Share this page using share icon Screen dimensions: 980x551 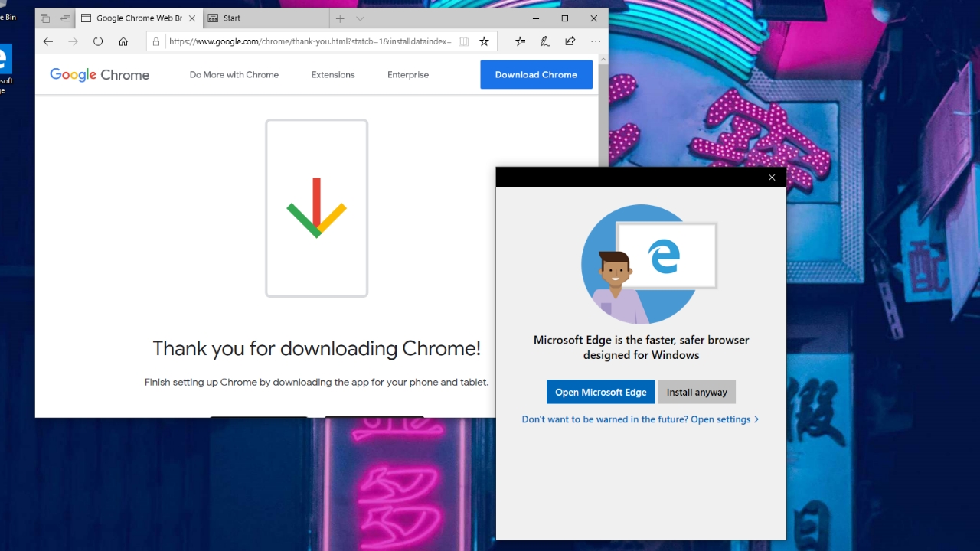pos(570,41)
